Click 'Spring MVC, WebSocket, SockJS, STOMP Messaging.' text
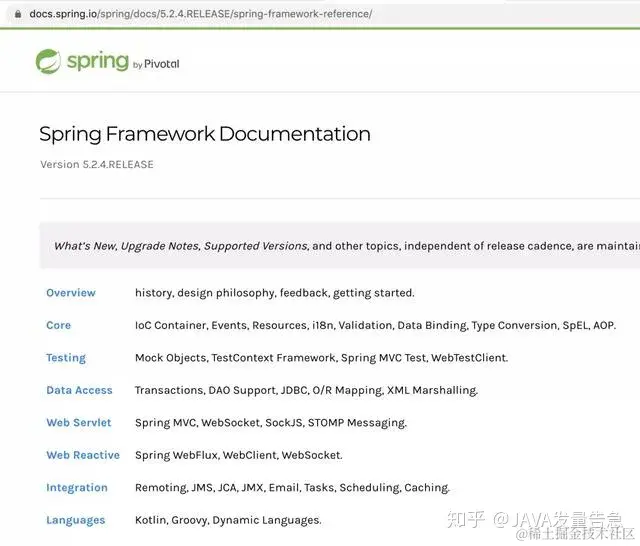Screen dimensions: 640x546 [x=271, y=423]
